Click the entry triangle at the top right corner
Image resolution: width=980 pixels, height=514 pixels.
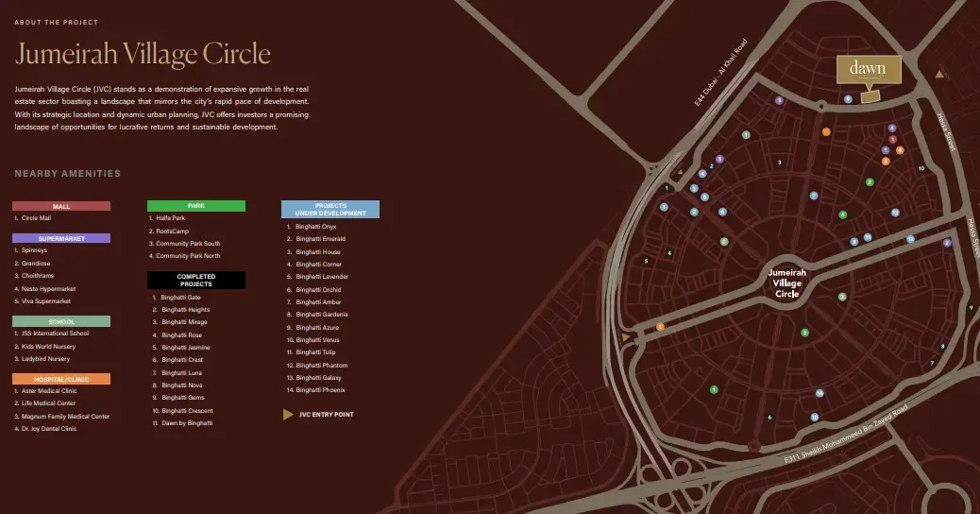pos(939,74)
